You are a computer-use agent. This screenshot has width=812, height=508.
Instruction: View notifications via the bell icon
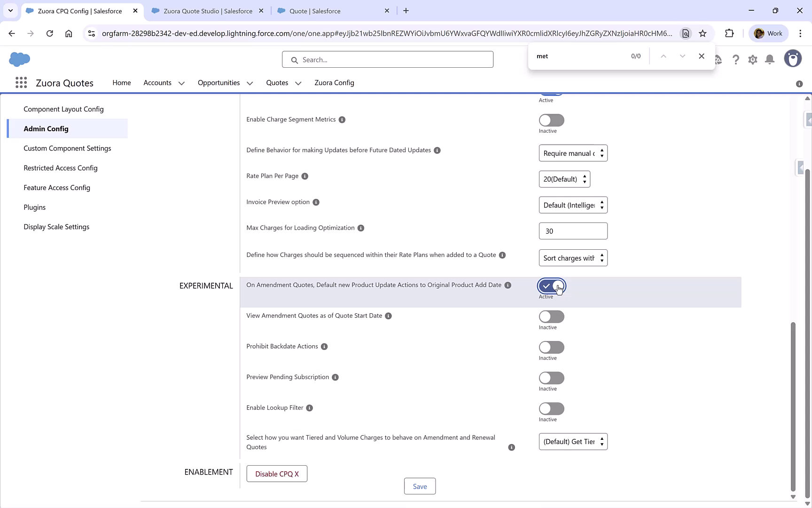[x=769, y=60]
